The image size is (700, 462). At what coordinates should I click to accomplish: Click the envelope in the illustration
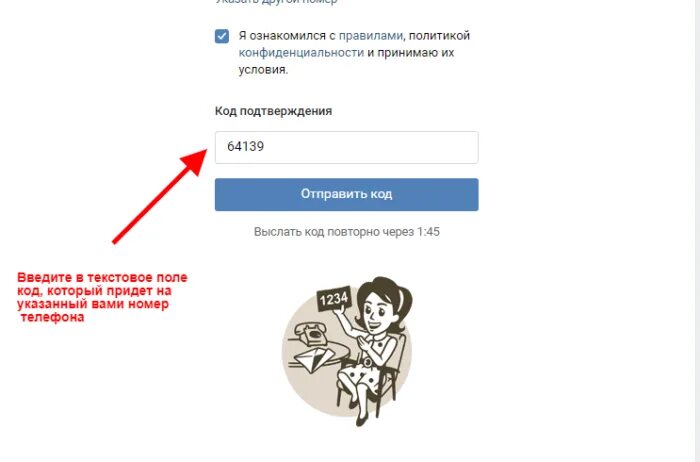pos(315,359)
